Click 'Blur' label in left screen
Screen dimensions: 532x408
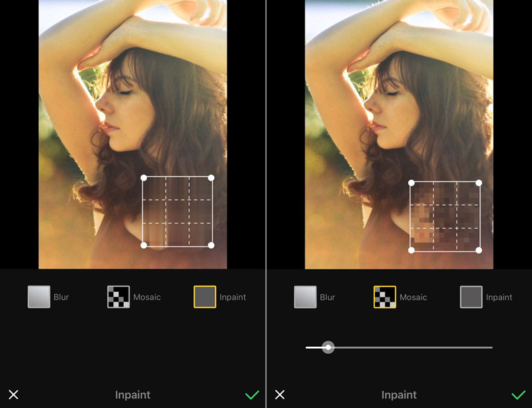tap(61, 297)
